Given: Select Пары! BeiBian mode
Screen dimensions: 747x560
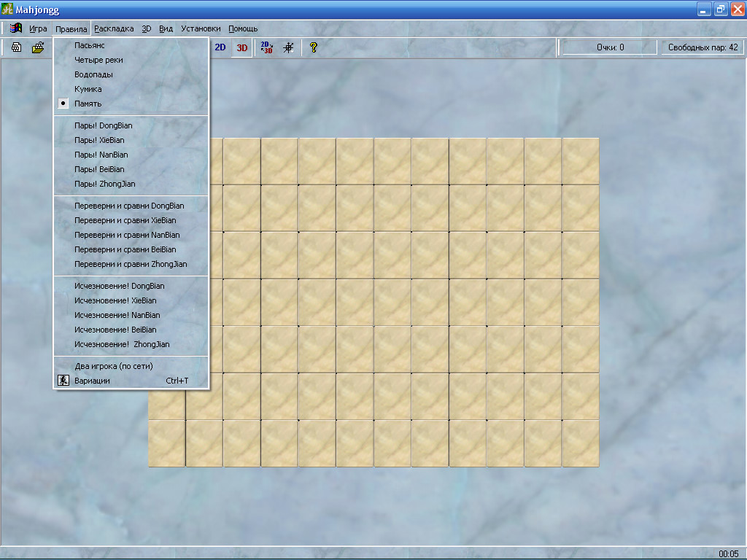Looking at the screenshot, I should (x=131, y=169).
